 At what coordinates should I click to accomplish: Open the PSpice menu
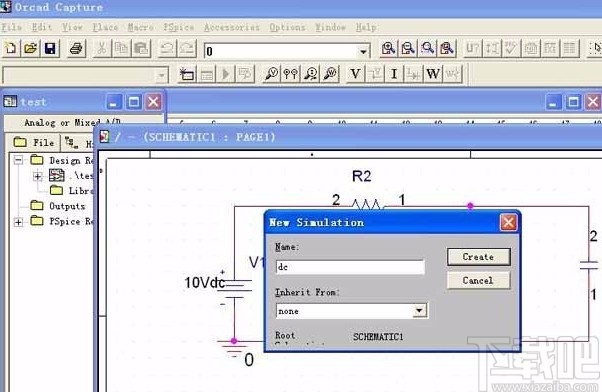pyautogui.click(x=179, y=27)
